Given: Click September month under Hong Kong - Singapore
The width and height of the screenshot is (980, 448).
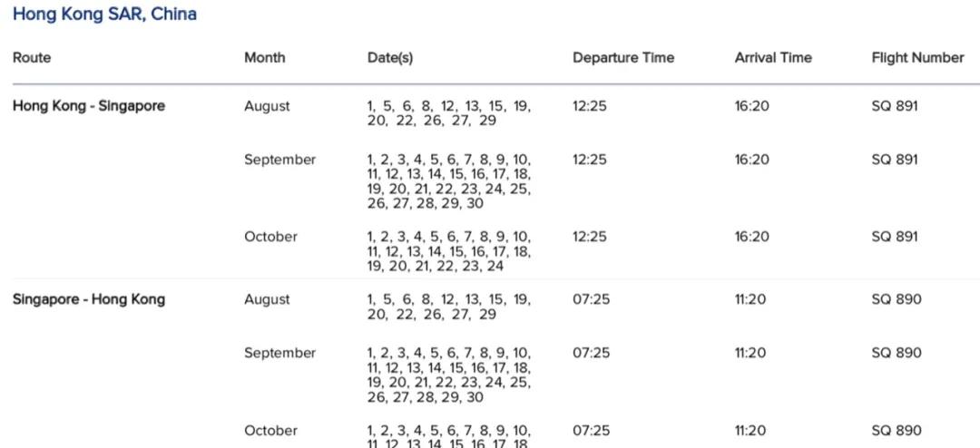Looking at the screenshot, I should click(x=279, y=160).
